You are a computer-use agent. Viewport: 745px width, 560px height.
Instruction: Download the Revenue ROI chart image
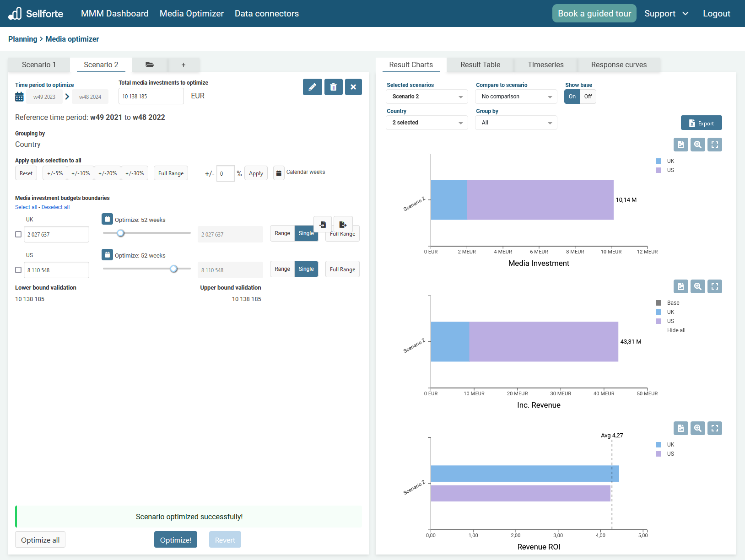tap(680, 428)
